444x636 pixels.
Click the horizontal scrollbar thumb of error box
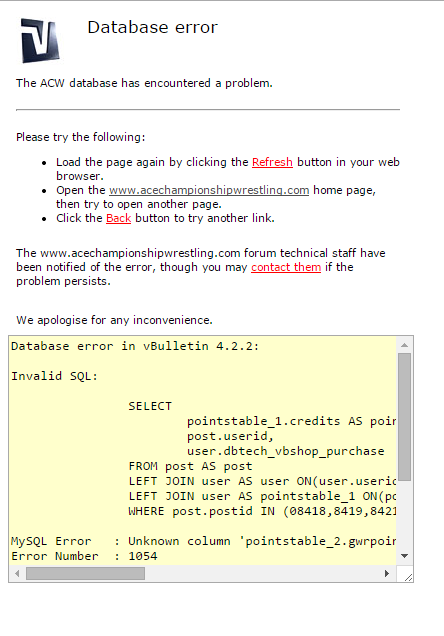tap(86, 574)
